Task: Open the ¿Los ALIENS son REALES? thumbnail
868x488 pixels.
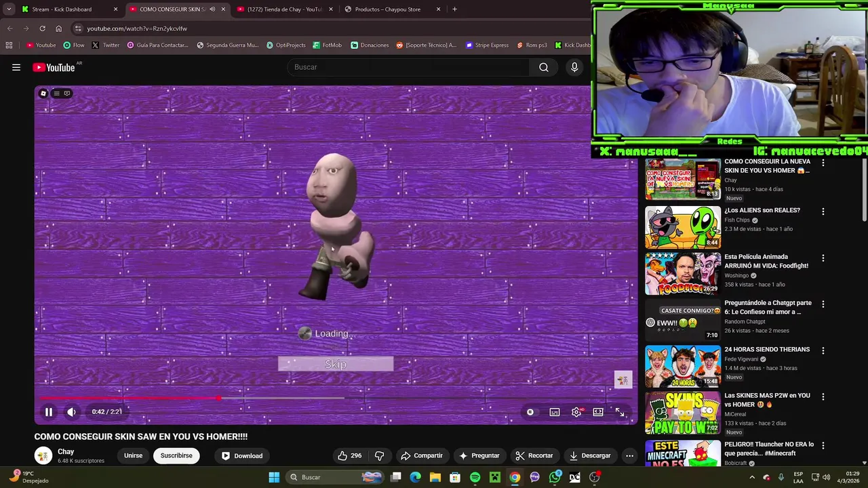Action: [683, 227]
